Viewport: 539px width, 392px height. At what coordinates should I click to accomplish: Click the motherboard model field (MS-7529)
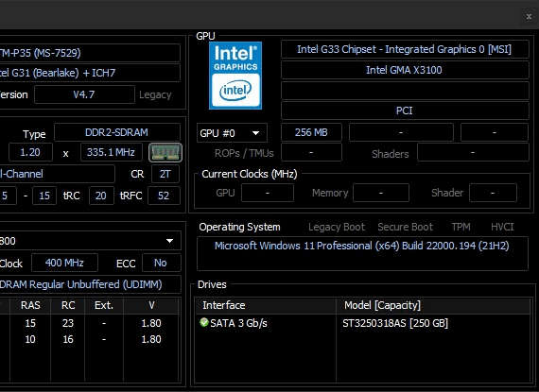(x=90, y=53)
